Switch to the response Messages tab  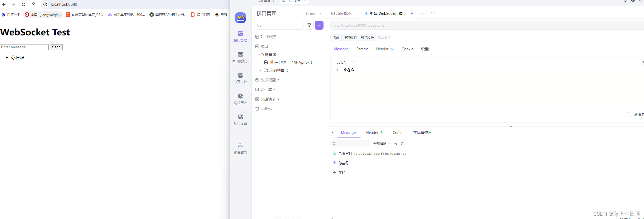[349, 133]
